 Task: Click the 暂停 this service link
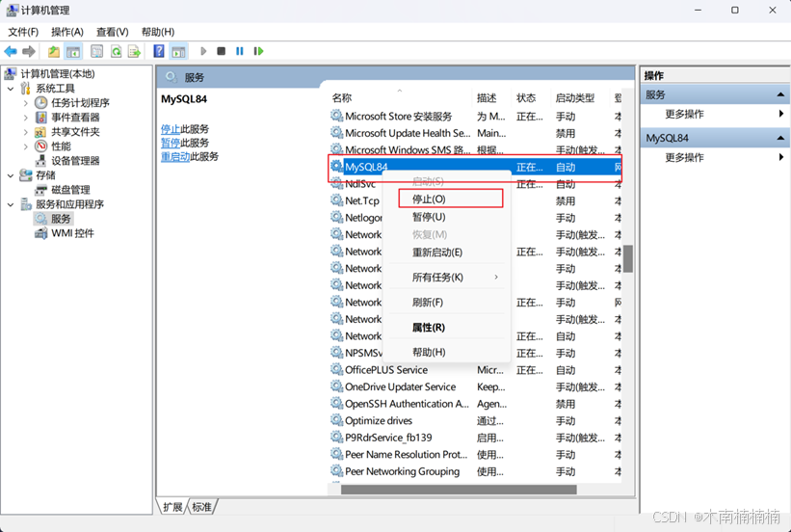(x=170, y=143)
